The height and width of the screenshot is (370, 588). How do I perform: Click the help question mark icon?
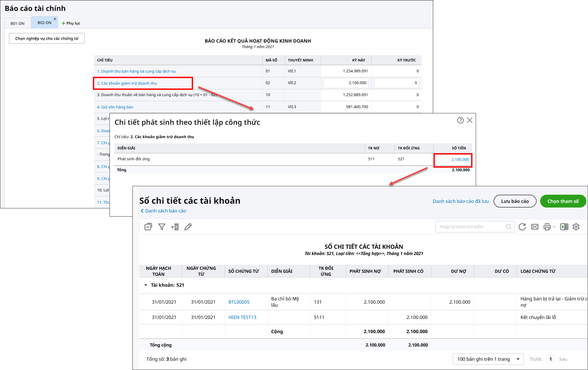(460, 120)
